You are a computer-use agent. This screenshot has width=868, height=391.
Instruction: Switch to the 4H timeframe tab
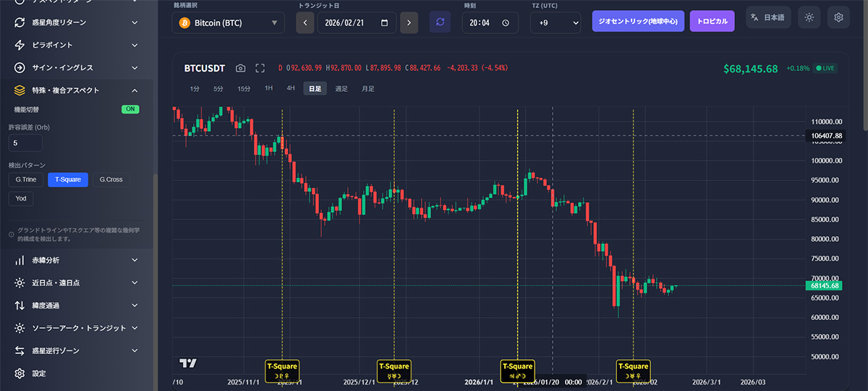tap(291, 88)
